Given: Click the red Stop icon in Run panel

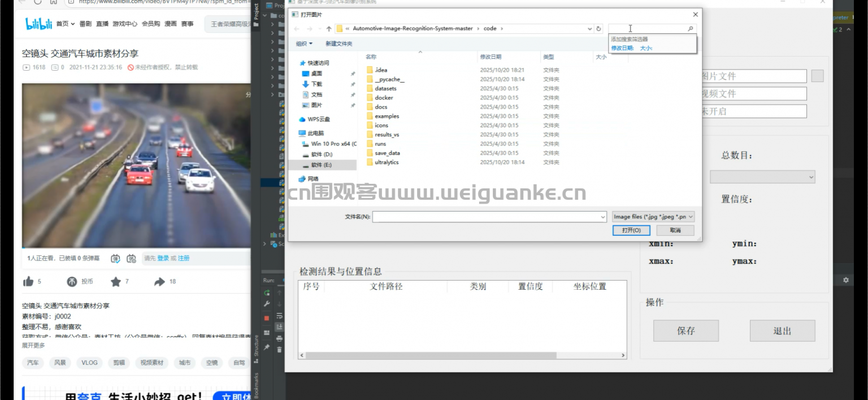Looking at the screenshot, I should pos(267,317).
